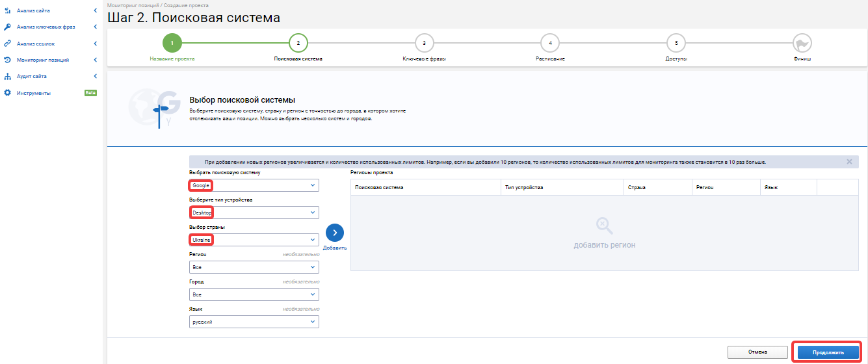Viewport: 868px width, 364px height.
Task: Click the Доступы step label
Action: [676, 58]
